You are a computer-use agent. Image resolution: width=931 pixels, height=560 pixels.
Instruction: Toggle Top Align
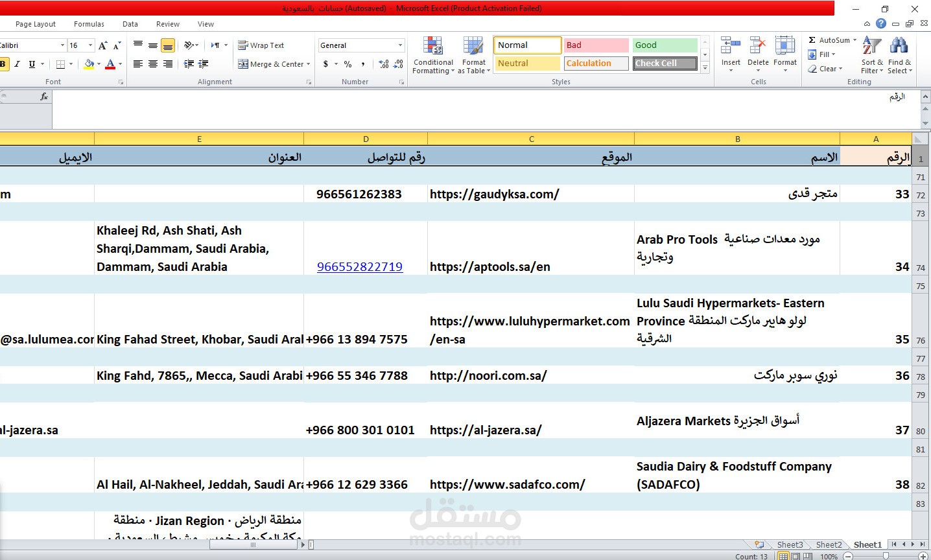click(138, 45)
